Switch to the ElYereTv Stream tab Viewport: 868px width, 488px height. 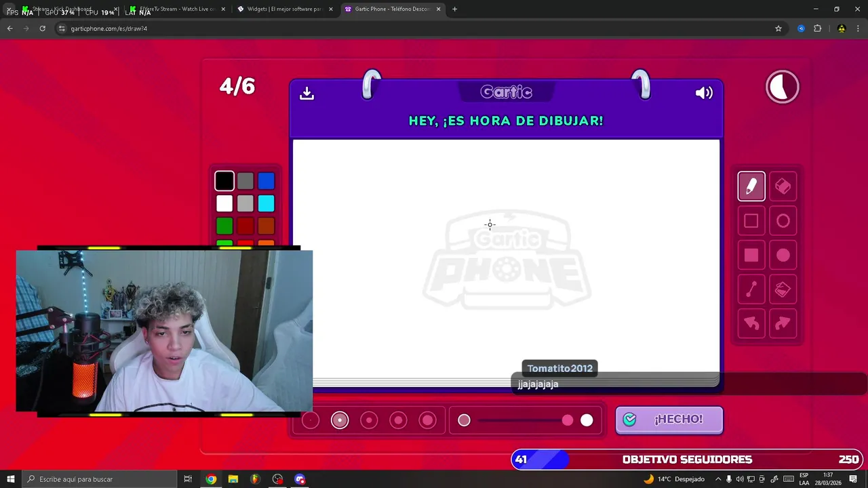coord(178,9)
